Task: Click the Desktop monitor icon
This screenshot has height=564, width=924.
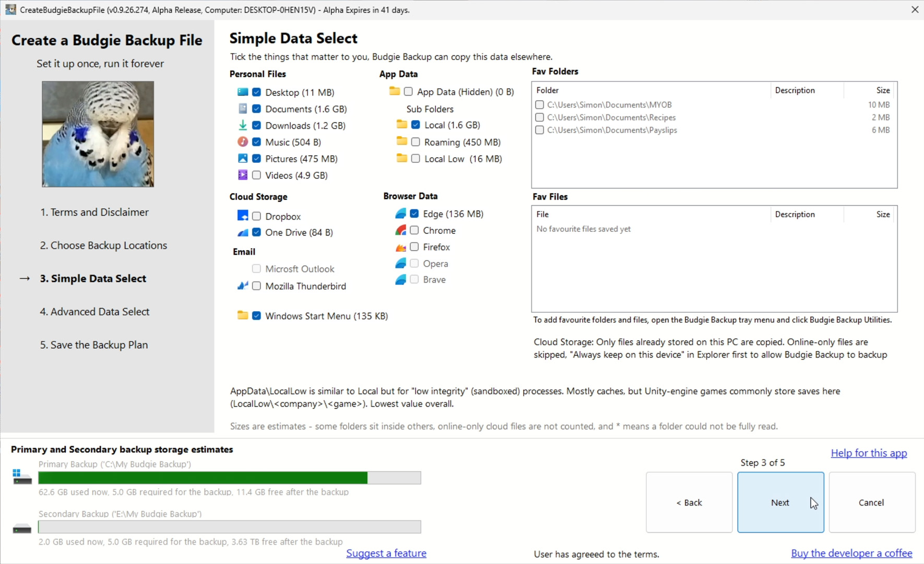Action: 243,92
